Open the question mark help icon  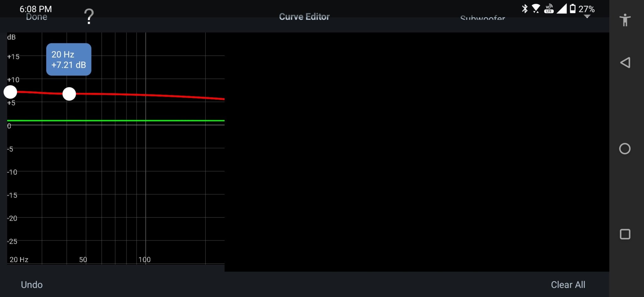click(89, 16)
